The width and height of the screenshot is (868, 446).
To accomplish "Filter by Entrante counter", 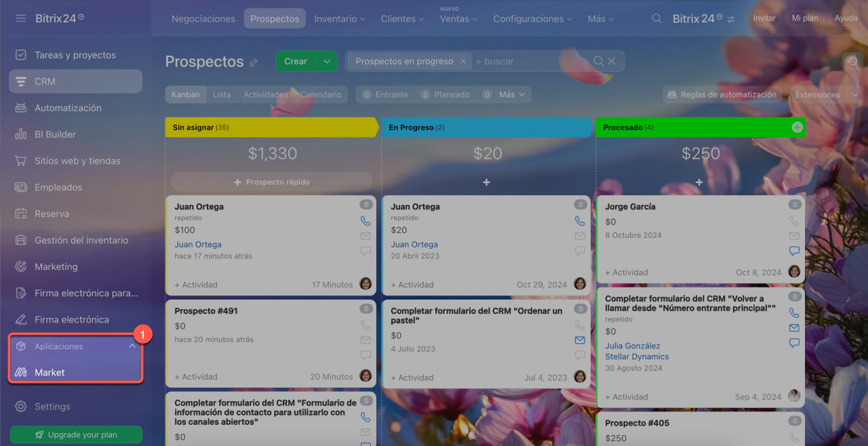I will (x=384, y=94).
